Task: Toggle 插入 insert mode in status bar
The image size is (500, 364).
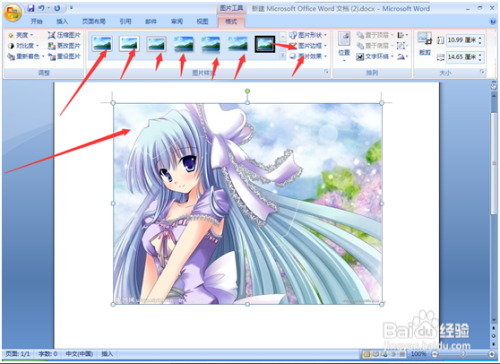Action: [107, 354]
